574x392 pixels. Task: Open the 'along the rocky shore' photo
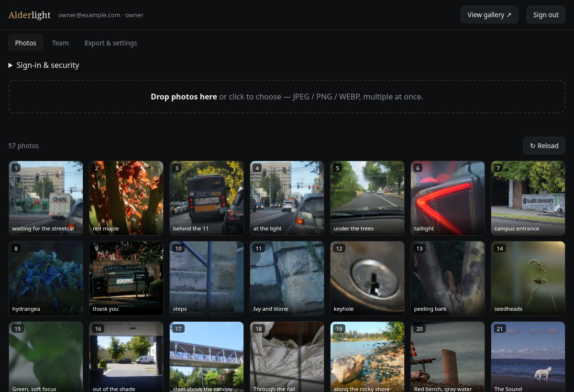click(x=367, y=357)
